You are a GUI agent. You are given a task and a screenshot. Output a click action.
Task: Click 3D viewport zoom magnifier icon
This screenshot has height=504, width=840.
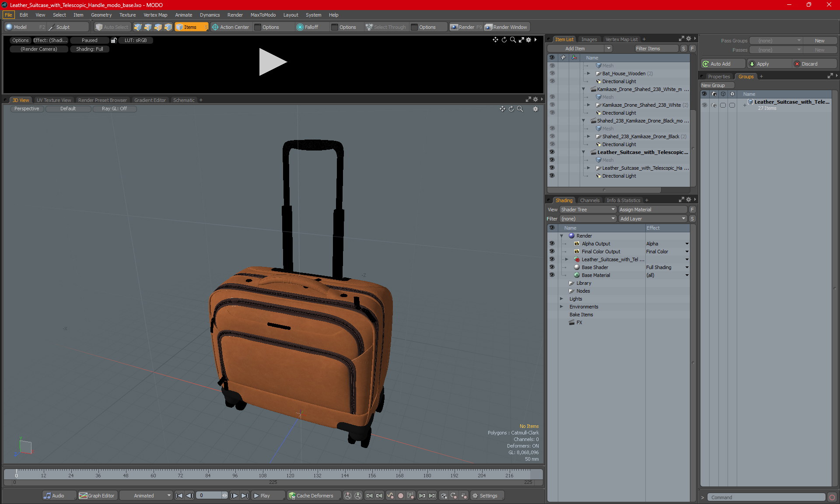tap(520, 109)
